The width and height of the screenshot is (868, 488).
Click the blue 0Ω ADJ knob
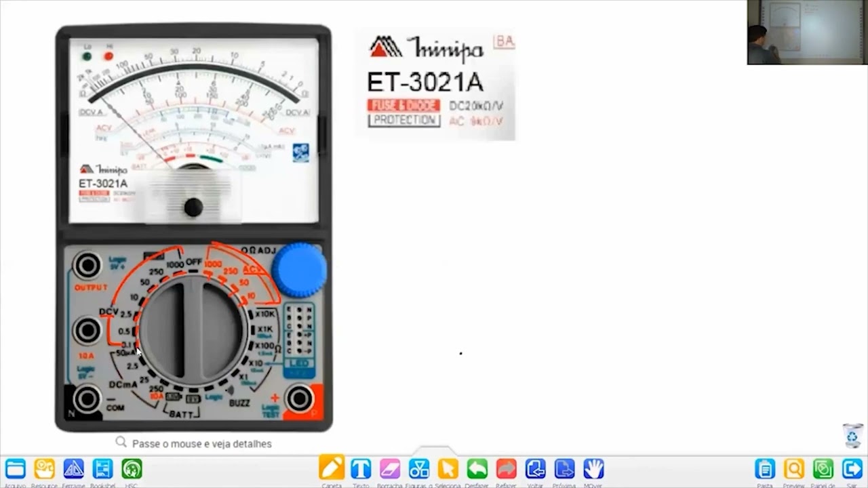click(x=299, y=270)
